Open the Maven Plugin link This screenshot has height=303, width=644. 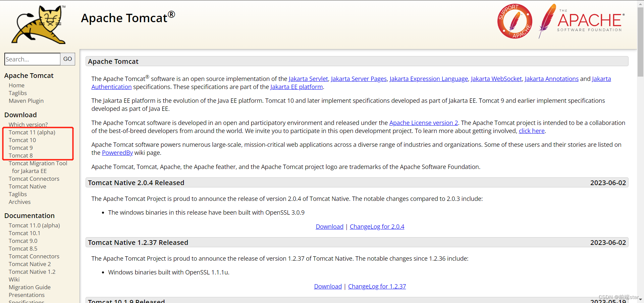[26, 101]
